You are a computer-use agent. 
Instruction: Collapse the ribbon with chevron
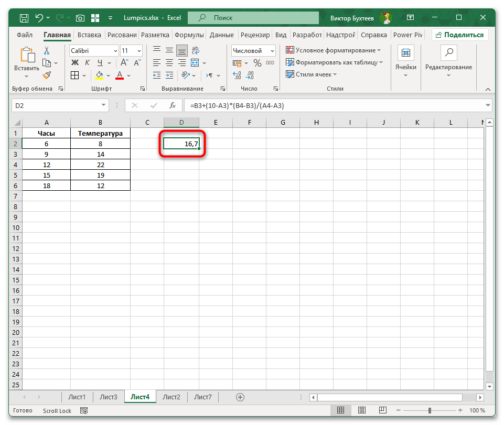coord(488,89)
